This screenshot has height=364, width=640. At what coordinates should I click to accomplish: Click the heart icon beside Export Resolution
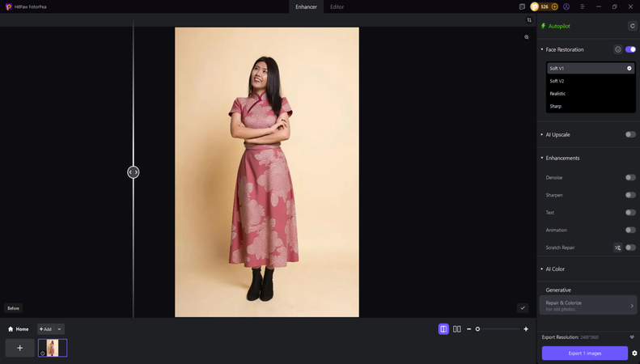coord(632,337)
